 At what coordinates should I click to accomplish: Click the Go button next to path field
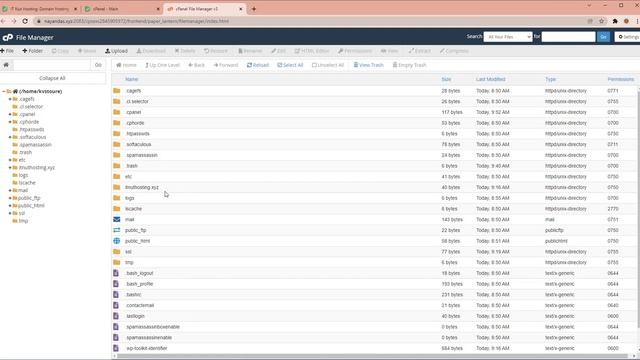point(98,64)
